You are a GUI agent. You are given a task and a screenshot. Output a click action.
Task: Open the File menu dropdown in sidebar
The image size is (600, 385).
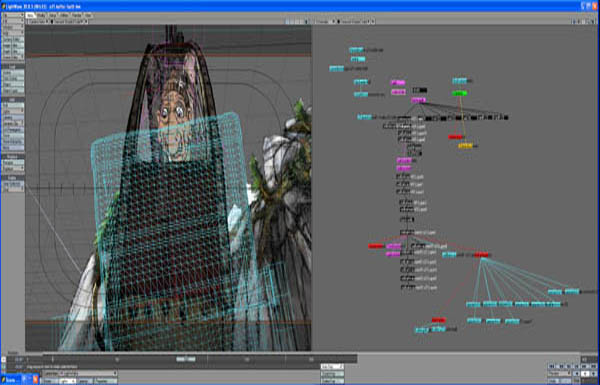pyautogui.click(x=13, y=16)
